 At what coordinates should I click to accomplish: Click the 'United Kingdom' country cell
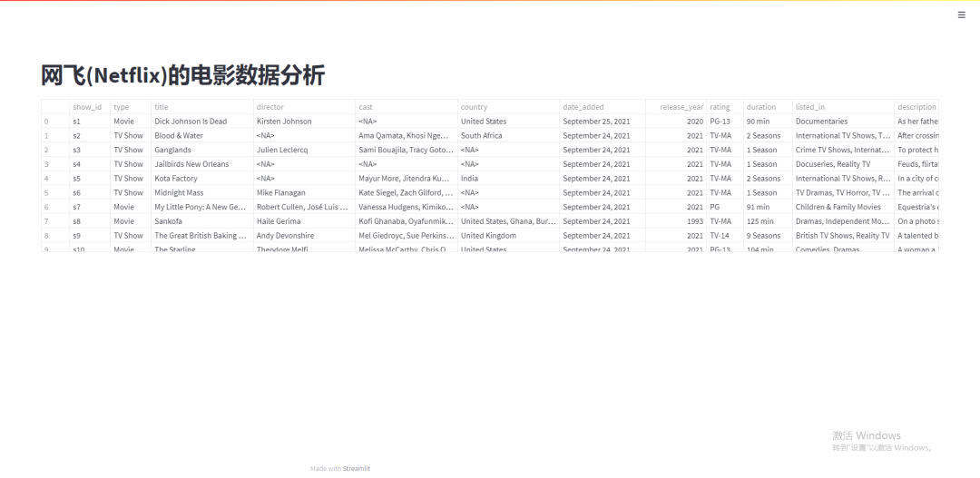point(509,236)
